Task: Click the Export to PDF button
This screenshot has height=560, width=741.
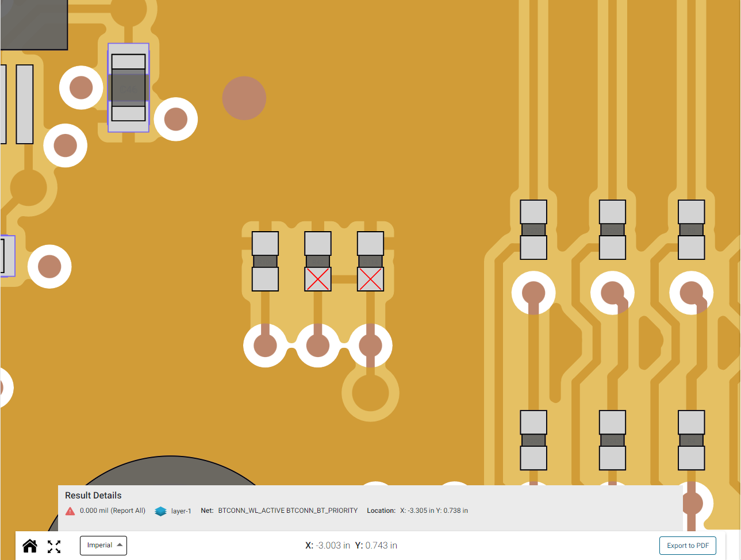Action: [688, 546]
